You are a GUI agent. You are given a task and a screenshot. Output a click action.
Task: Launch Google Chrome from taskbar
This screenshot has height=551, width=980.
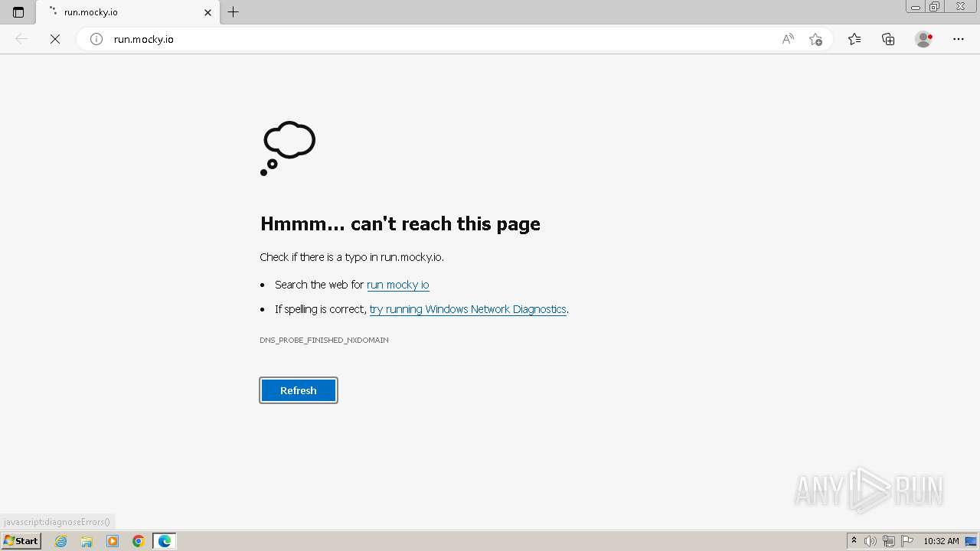click(139, 541)
